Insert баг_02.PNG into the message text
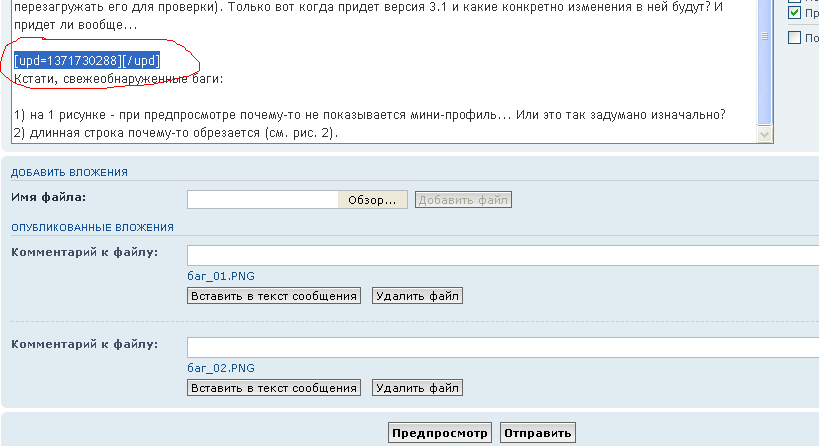This screenshot has height=446, width=819. click(274, 388)
